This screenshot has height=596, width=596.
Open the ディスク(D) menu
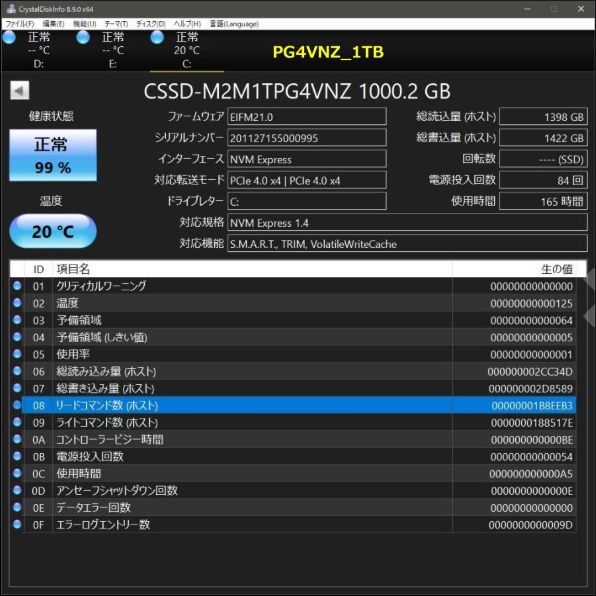(151, 24)
